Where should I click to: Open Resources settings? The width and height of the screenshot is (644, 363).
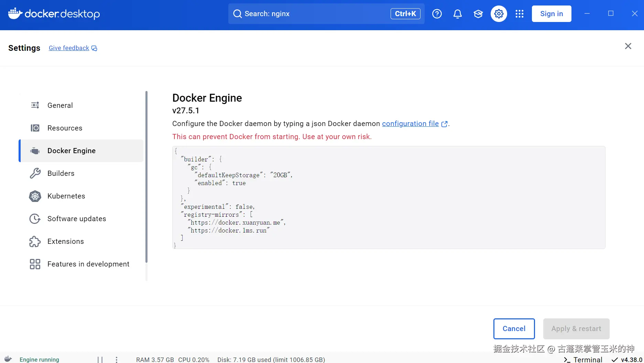[81, 128]
